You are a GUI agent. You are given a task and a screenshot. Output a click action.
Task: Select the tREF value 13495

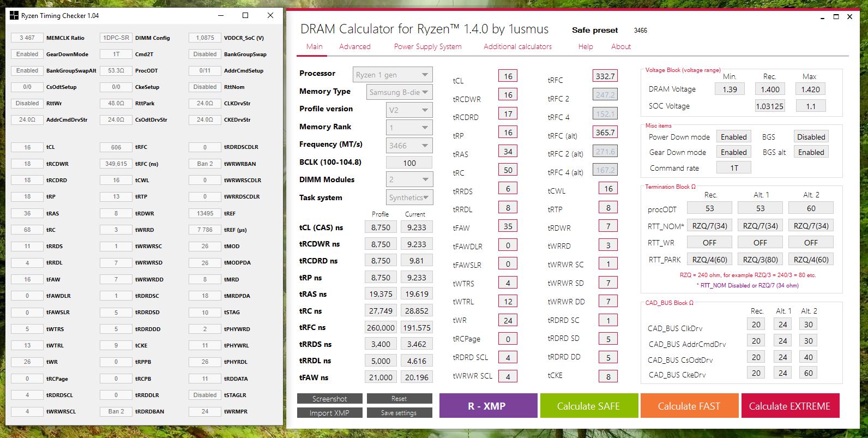[205, 213]
